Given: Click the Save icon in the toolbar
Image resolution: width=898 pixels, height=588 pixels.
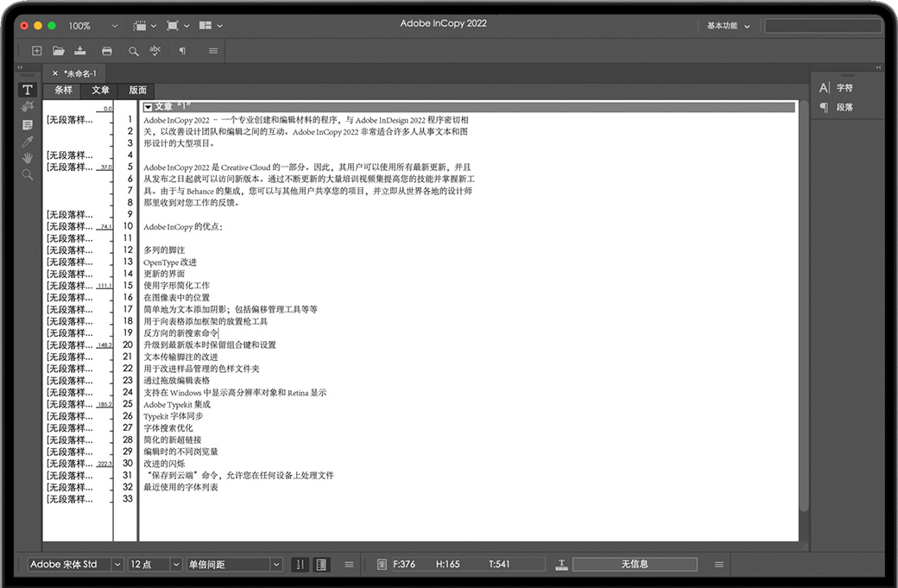Looking at the screenshot, I should click(81, 51).
